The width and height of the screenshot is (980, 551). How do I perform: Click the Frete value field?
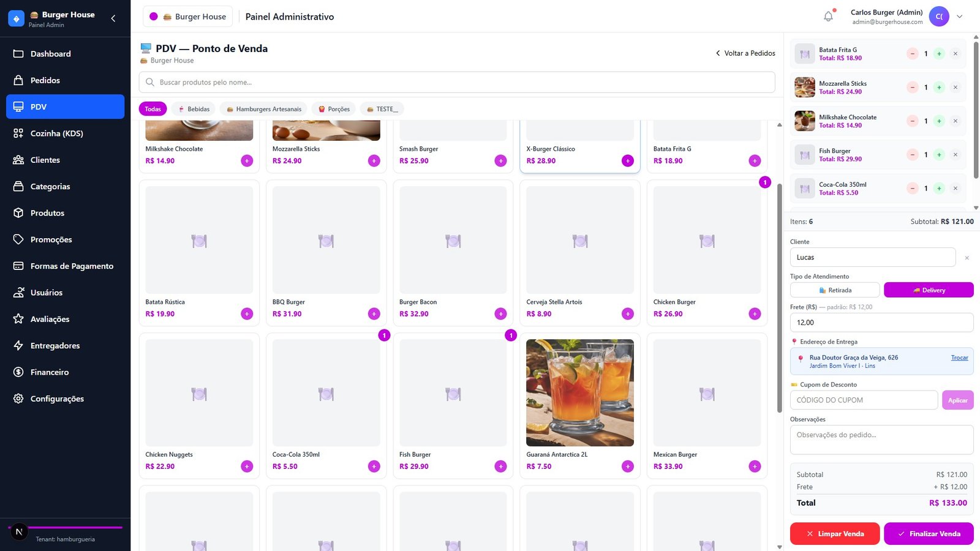(x=882, y=323)
